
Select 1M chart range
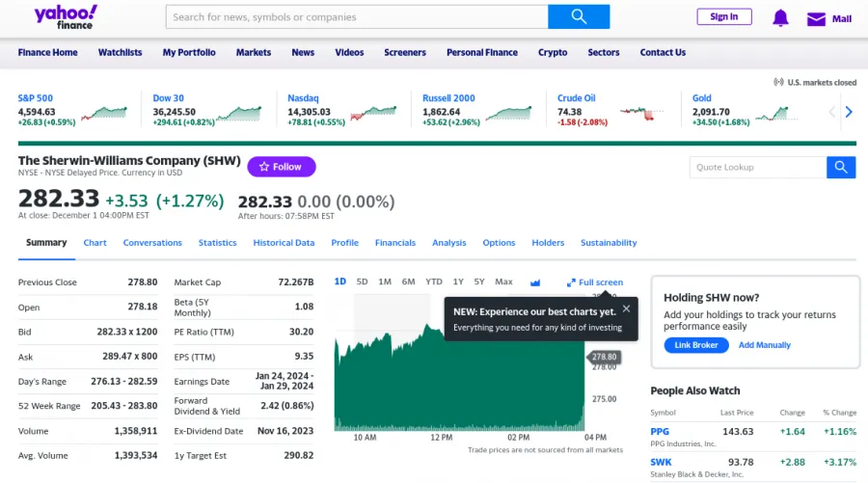click(385, 282)
